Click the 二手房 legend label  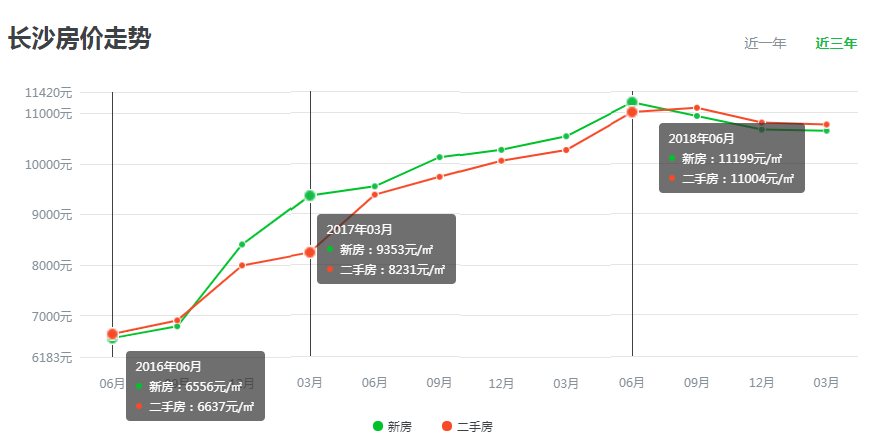point(475,427)
